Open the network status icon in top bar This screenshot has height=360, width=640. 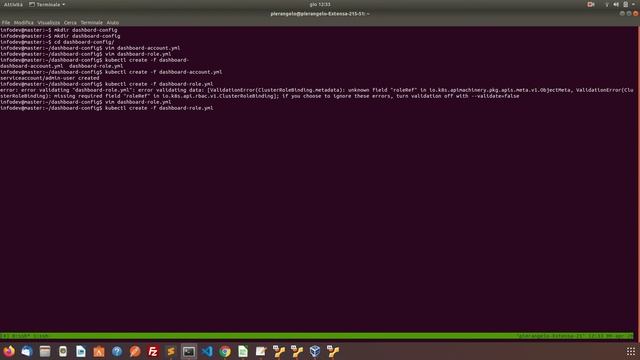click(x=607, y=4)
